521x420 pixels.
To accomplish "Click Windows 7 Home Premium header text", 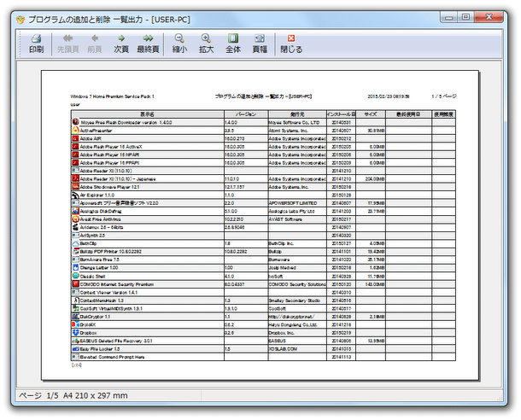I will (x=112, y=96).
